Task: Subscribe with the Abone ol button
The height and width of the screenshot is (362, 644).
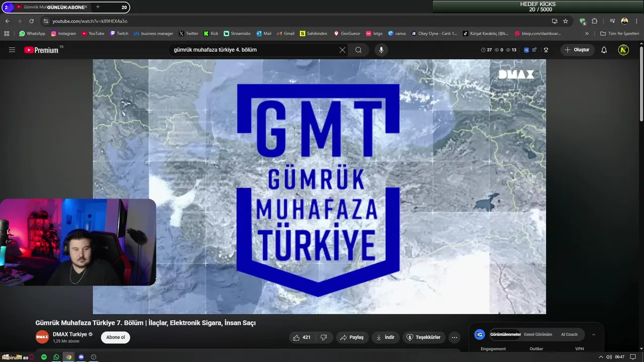Action: (x=115, y=337)
